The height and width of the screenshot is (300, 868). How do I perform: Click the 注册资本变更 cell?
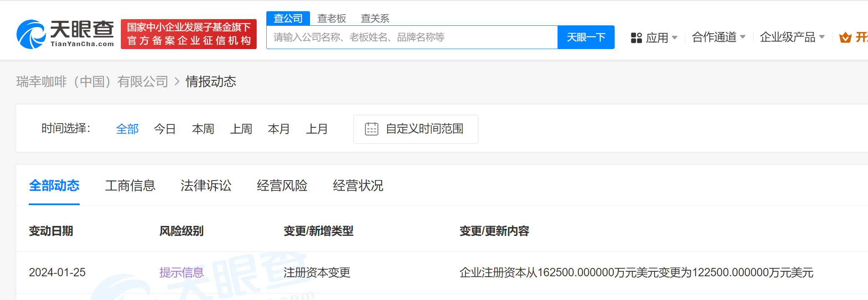317,273
